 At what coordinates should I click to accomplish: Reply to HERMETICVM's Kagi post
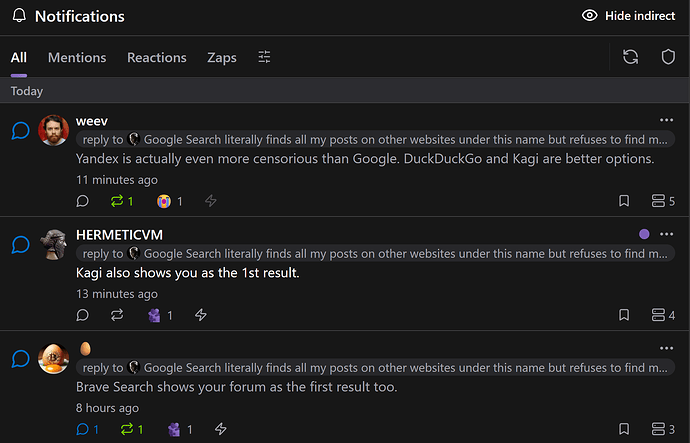pyautogui.click(x=82, y=315)
